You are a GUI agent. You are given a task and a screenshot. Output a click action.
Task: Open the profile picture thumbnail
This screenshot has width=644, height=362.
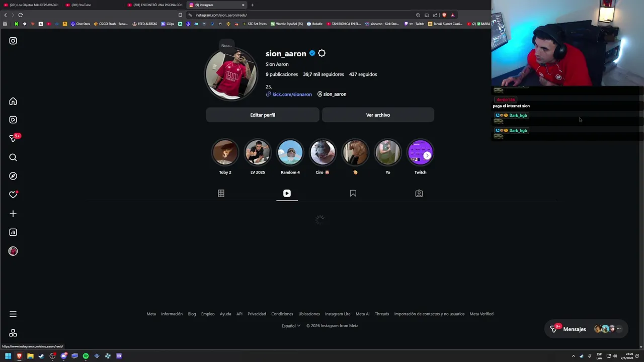[x=231, y=74]
